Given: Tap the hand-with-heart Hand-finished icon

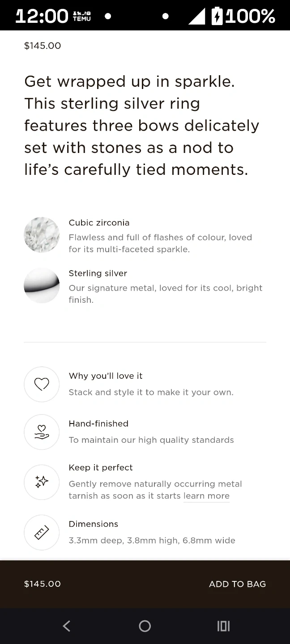Looking at the screenshot, I should [x=42, y=432].
